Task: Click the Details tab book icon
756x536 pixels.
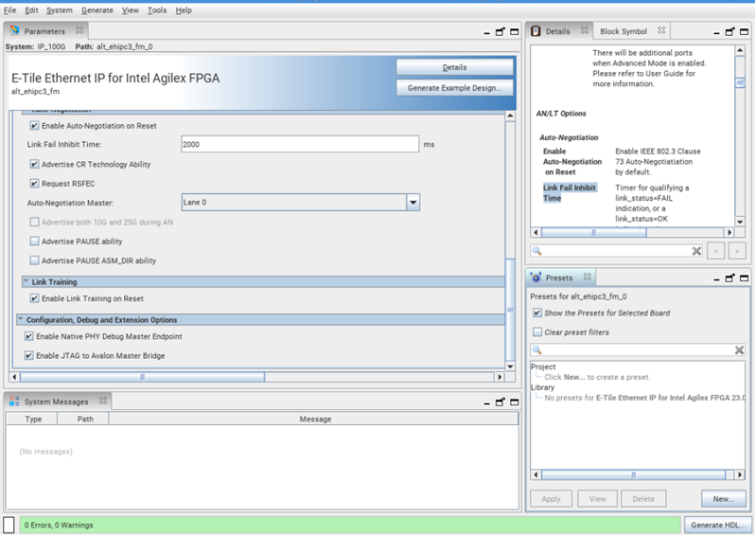Action: click(x=536, y=31)
